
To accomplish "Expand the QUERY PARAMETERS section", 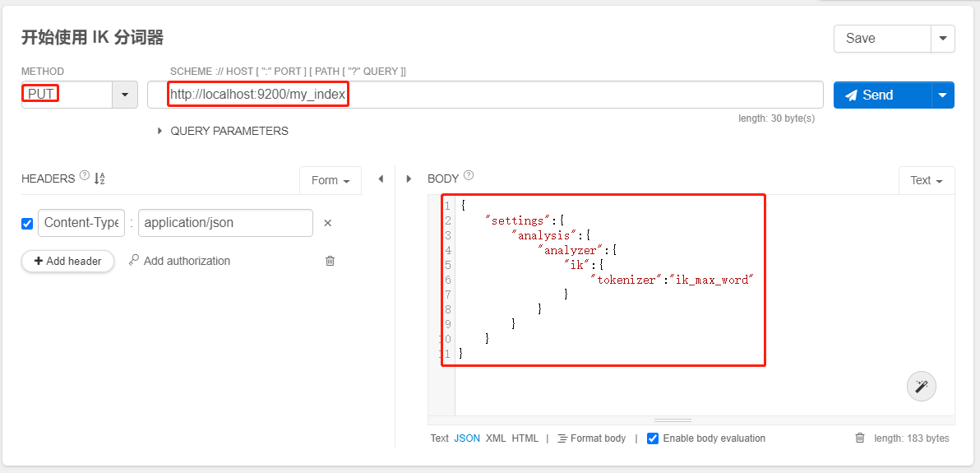I will (x=159, y=131).
